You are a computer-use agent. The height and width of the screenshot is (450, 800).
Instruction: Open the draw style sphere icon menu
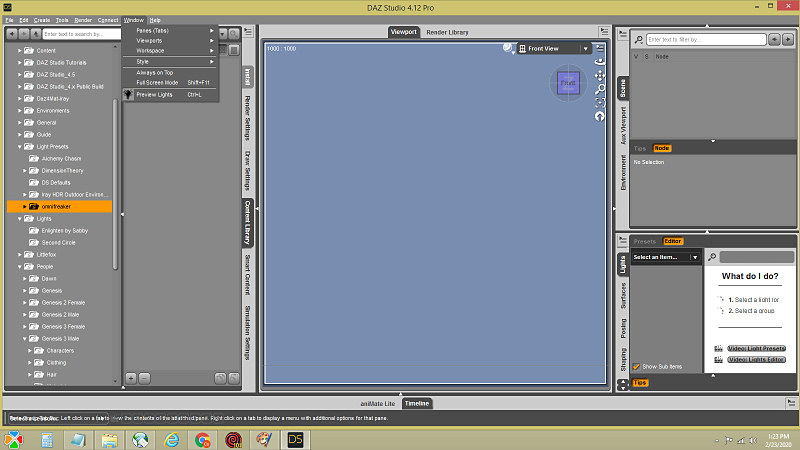tap(509, 47)
